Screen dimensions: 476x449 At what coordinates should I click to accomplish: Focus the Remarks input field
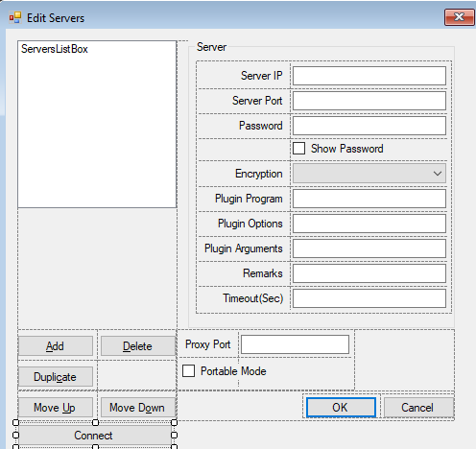(369, 273)
